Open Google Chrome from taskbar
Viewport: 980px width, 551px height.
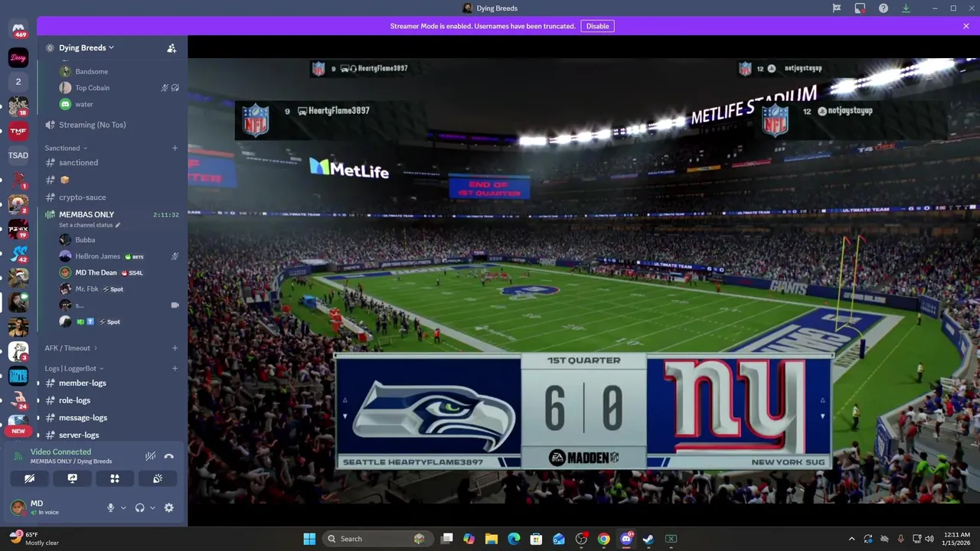(604, 539)
